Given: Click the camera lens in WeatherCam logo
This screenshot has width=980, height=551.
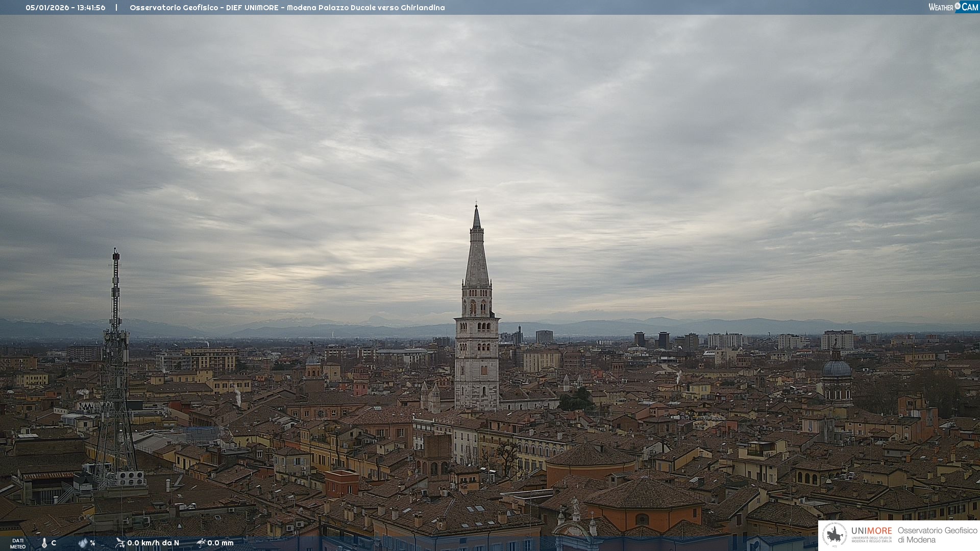Looking at the screenshot, I should click(x=958, y=6).
